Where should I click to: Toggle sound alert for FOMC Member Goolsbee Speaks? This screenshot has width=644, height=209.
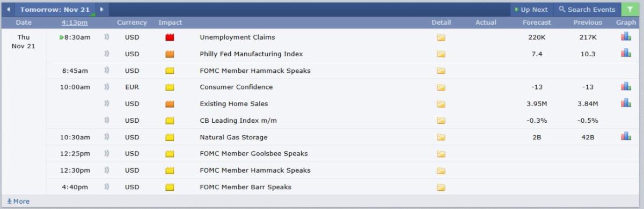click(106, 154)
